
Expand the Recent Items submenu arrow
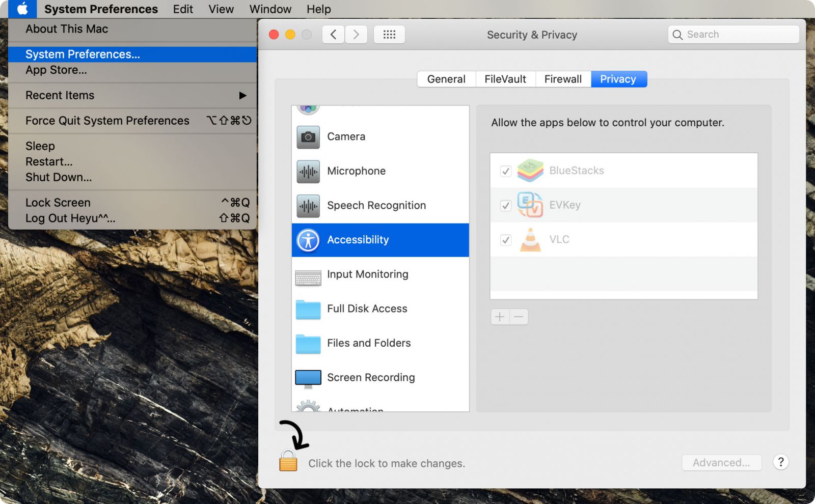(x=242, y=95)
